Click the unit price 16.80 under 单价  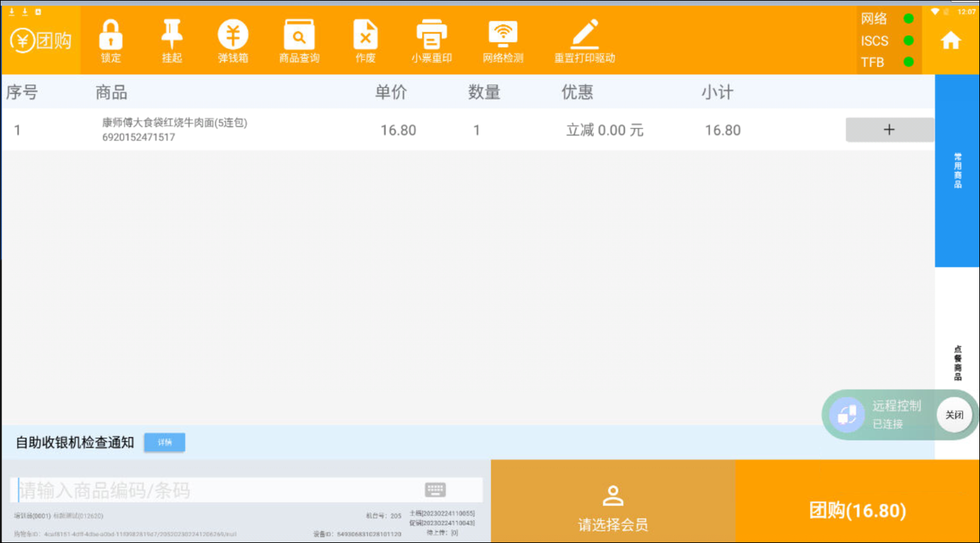click(x=398, y=130)
